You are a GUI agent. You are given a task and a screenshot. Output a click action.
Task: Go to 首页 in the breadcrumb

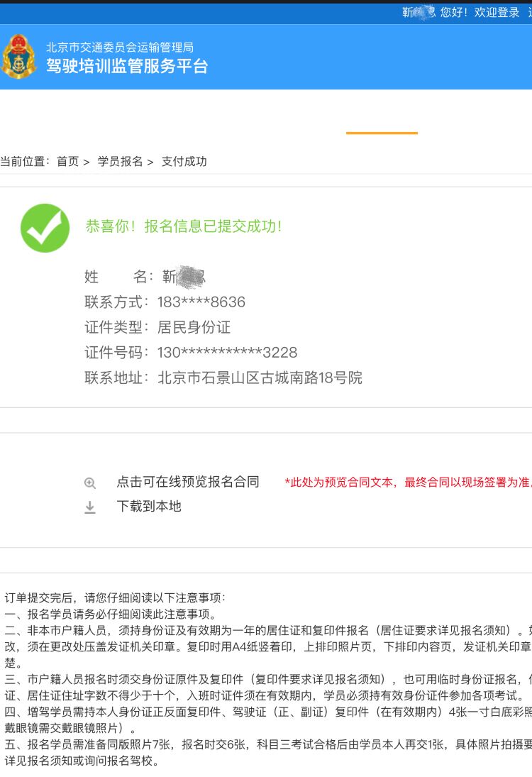point(68,162)
